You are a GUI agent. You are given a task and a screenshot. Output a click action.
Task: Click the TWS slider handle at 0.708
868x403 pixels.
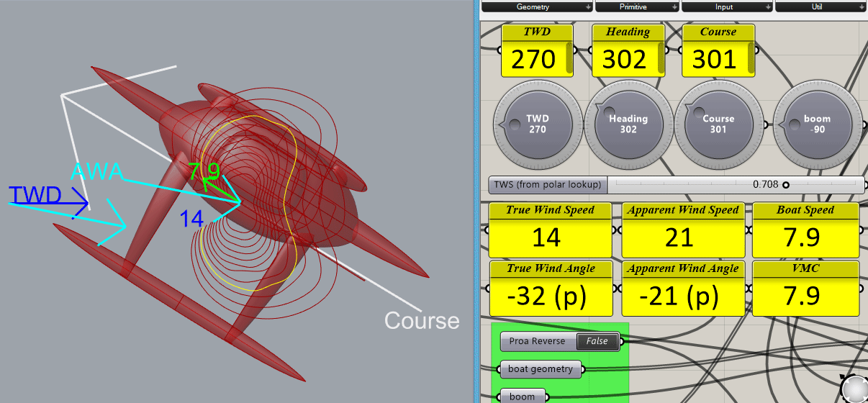[786, 185]
